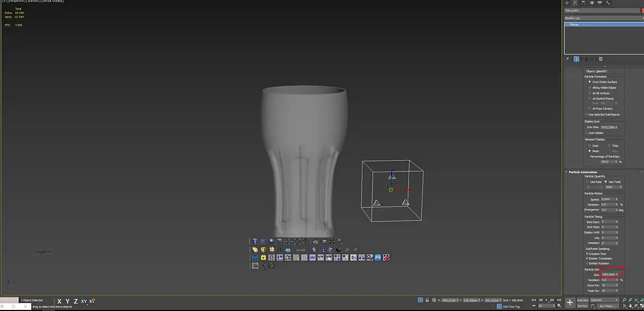Toggle the Selection Lock padlock icon
The height and width of the screenshot is (311, 644).
point(427,300)
